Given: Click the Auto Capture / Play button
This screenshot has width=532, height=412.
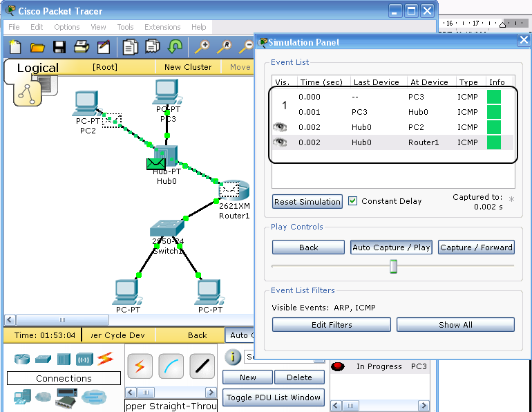Looking at the screenshot, I should [391, 247].
